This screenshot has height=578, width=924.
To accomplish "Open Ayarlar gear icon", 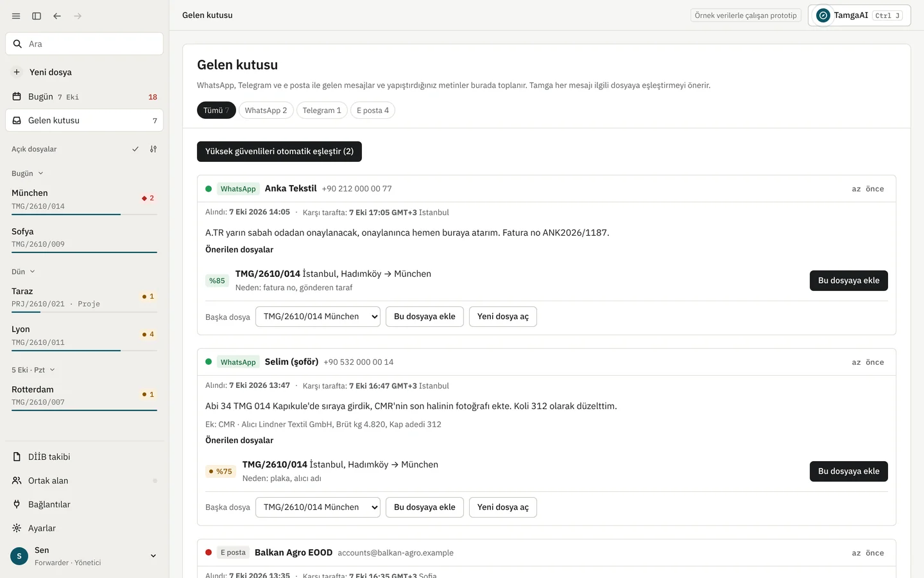I will click(17, 528).
